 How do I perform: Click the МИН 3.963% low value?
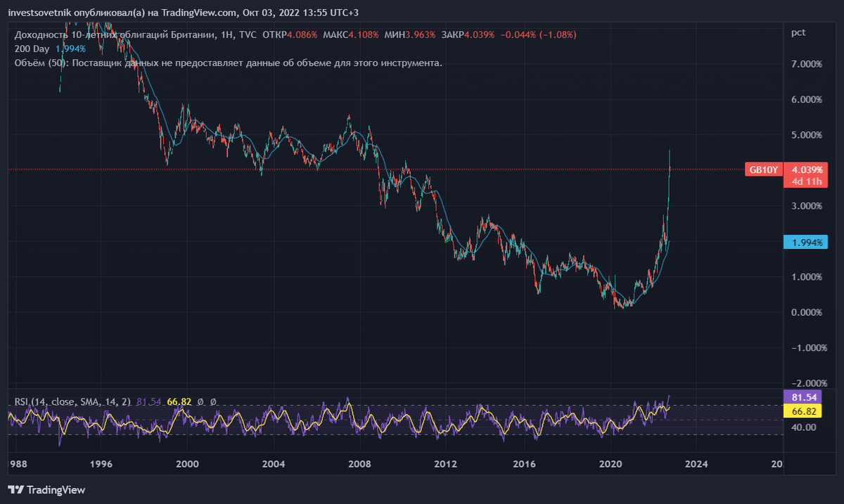(409, 34)
